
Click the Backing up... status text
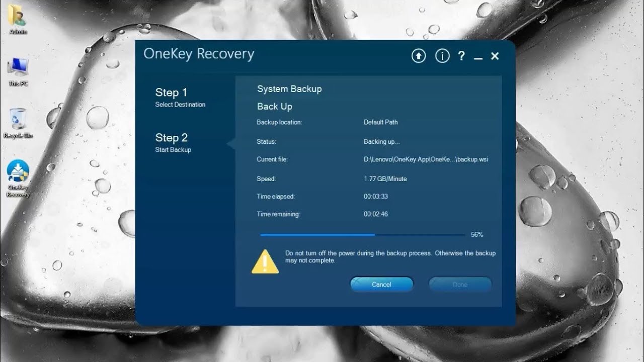pyautogui.click(x=382, y=142)
